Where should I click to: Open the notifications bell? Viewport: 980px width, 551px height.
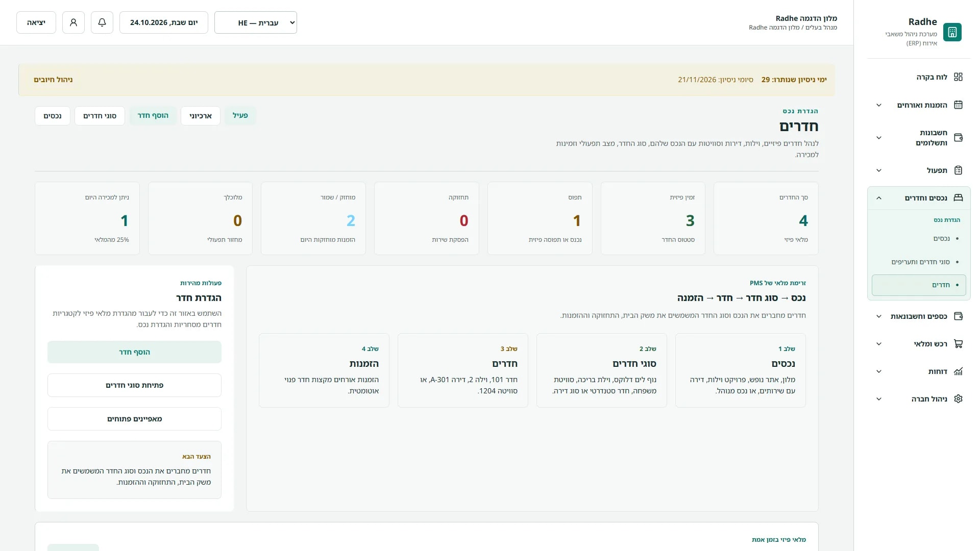click(x=102, y=22)
